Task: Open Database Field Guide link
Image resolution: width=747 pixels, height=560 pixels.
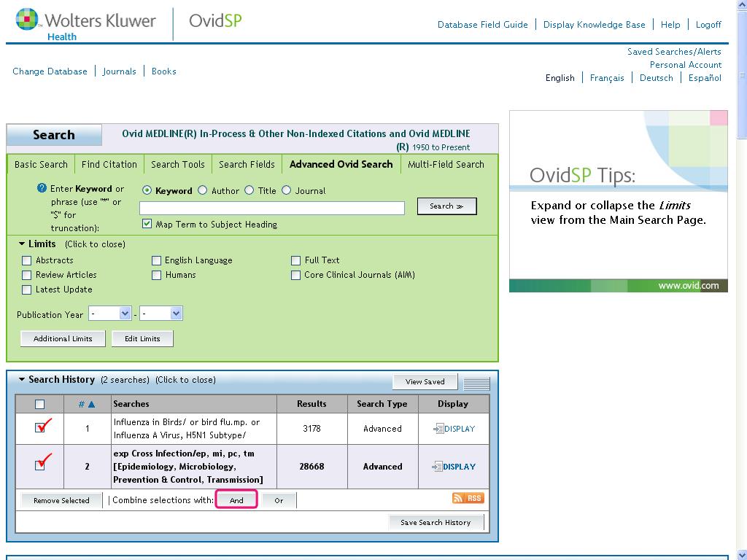Action: (x=483, y=24)
